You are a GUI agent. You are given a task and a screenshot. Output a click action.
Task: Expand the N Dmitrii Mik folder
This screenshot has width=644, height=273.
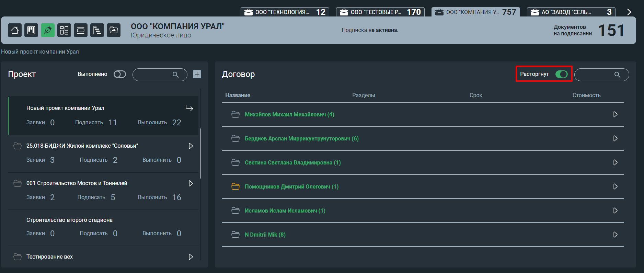[615, 235]
